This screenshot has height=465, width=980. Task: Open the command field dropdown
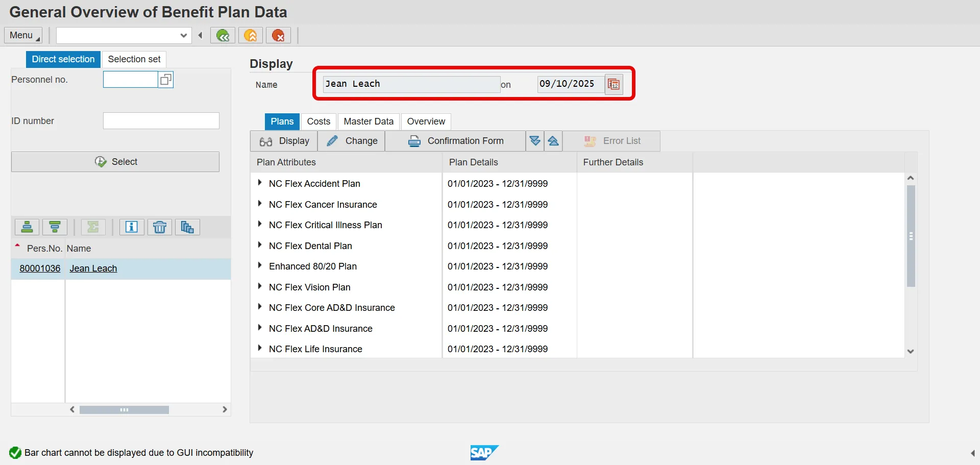click(x=184, y=35)
